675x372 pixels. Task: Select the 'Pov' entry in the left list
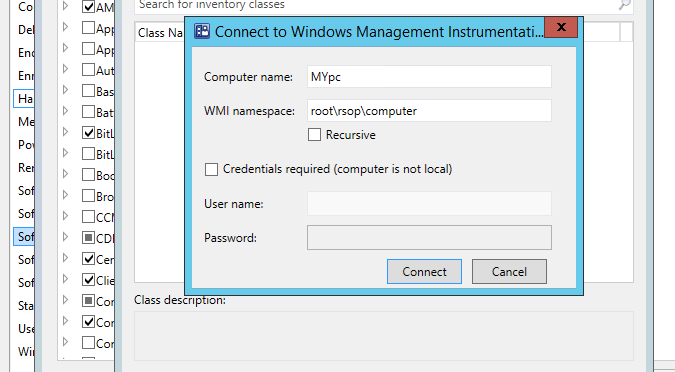point(25,145)
